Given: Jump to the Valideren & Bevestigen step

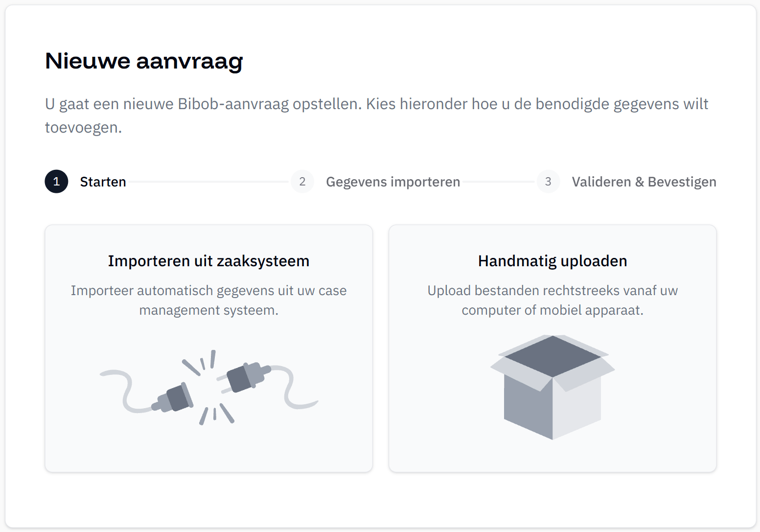Looking at the screenshot, I should point(644,182).
